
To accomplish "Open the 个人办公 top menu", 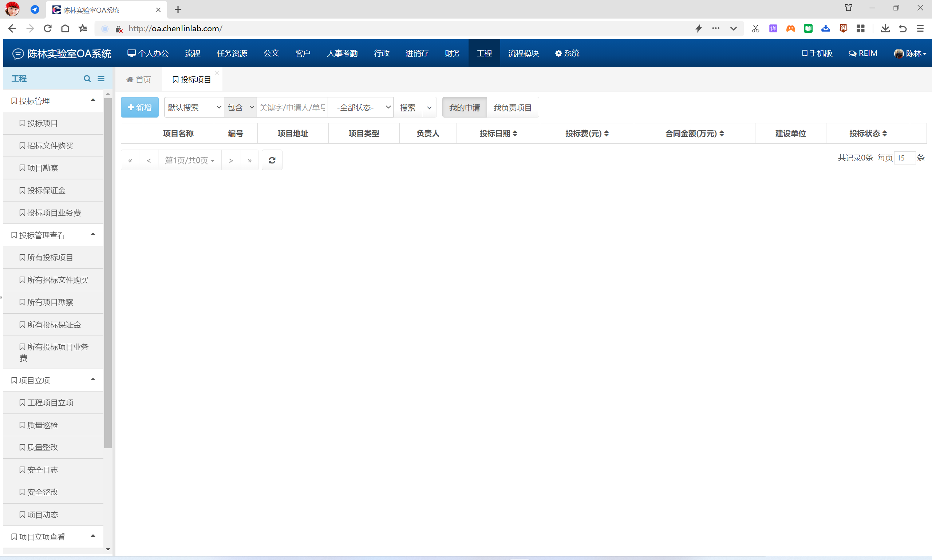I will point(148,53).
